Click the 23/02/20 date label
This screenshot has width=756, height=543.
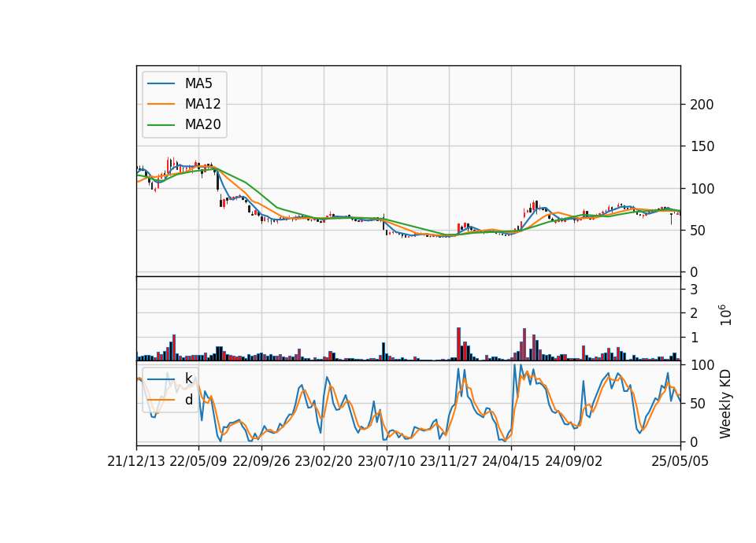(x=324, y=461)
